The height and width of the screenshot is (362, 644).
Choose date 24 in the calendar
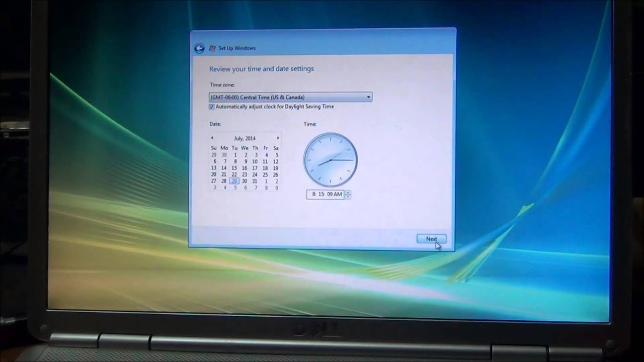[x=255, y=174]
